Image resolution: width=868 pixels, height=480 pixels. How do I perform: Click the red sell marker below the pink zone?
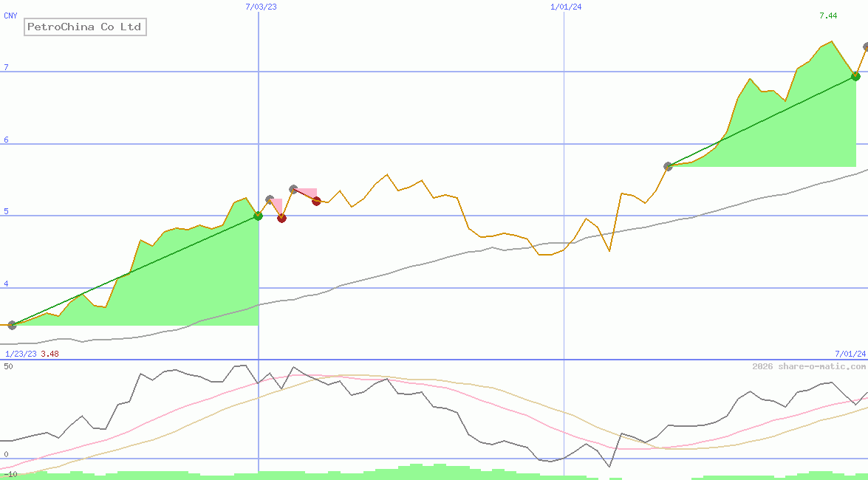pos(281,218)
